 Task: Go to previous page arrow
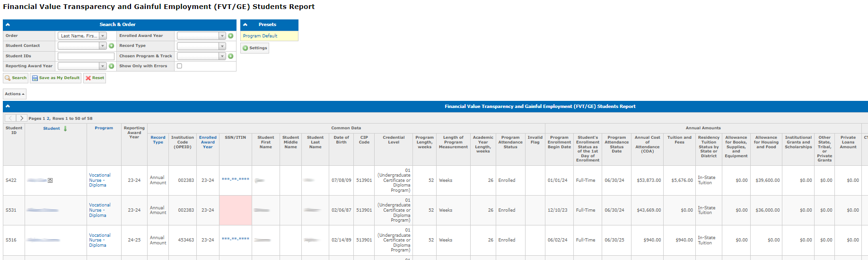[x=10, y=118]
